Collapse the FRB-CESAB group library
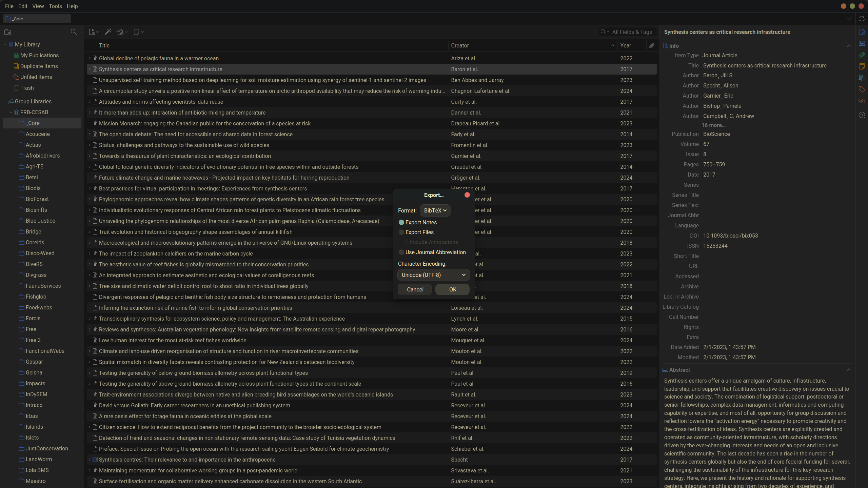This screenshot has width=868, height=488. coord(11,112)
